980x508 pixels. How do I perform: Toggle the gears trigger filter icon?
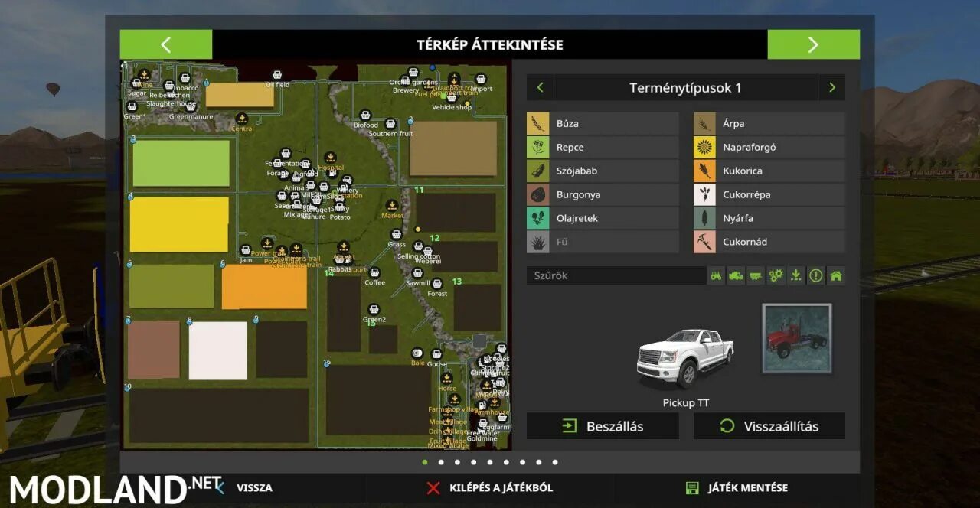(x=776, y=276)
